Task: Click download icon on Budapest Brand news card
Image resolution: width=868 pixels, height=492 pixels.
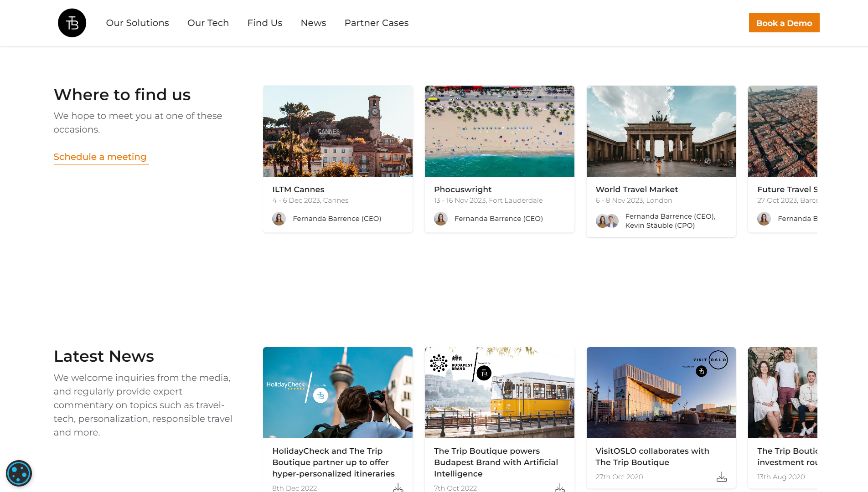Action: [x=560, y=488]
